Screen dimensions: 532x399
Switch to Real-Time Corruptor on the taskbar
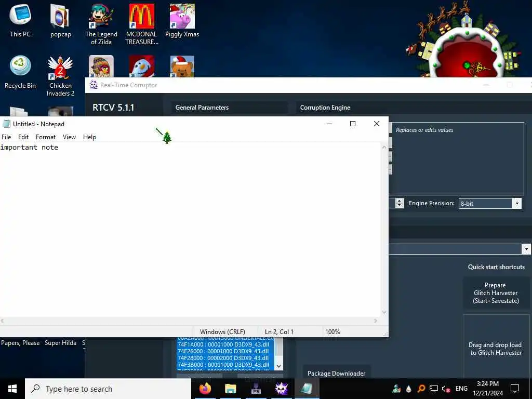pos(281,389)
